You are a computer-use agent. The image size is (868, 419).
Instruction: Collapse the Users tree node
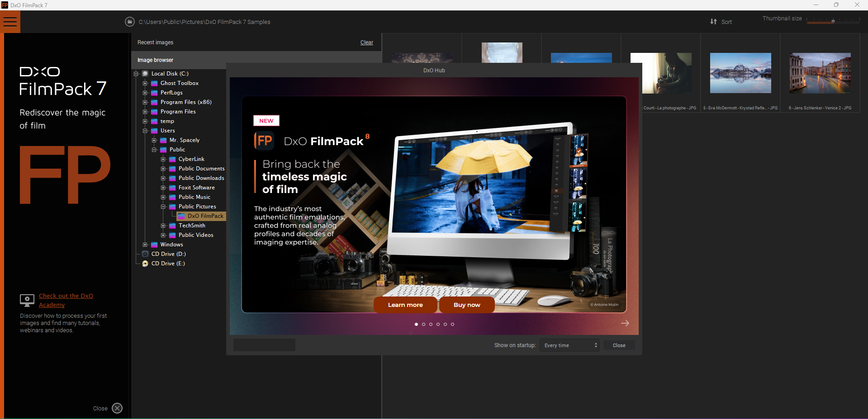point(145,131)
